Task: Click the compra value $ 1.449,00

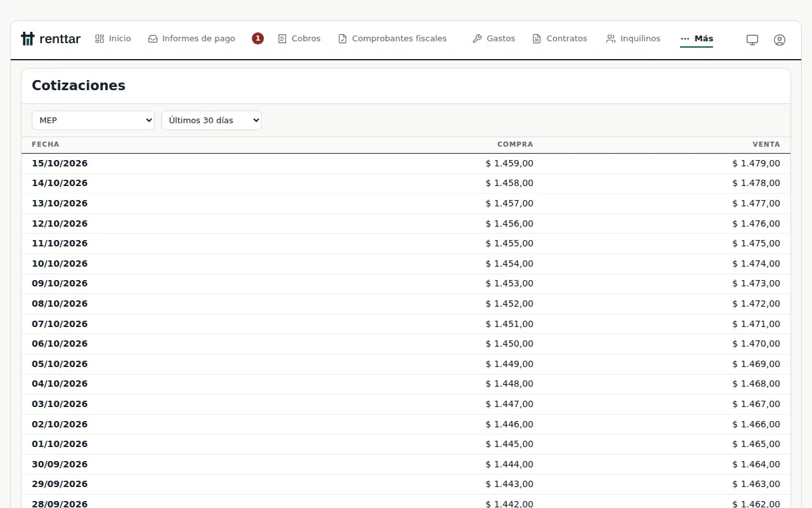Action: point(509,364)
